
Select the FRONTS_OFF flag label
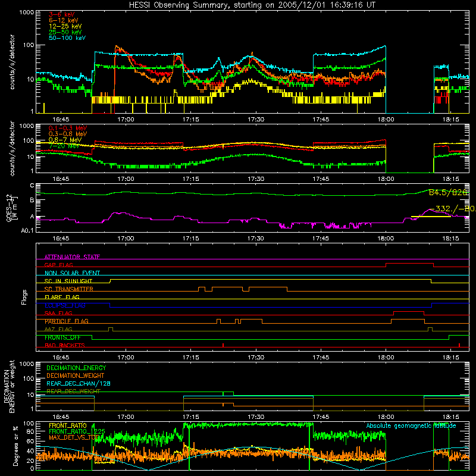click(62, 337)
